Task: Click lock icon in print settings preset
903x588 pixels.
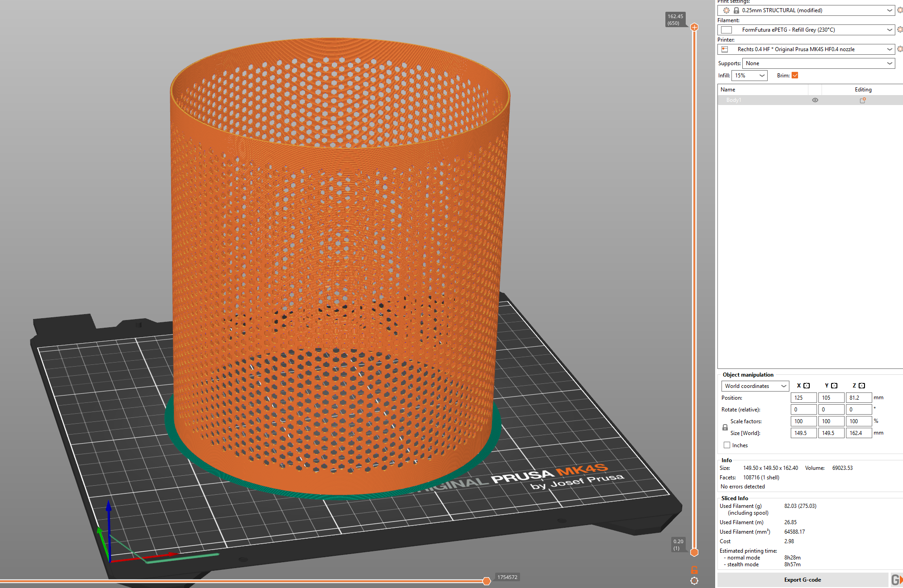Action: [736, 10]
